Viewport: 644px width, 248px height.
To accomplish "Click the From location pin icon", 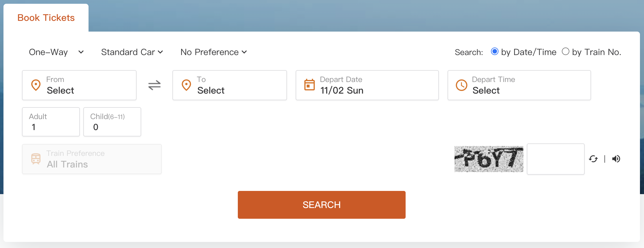I will click(36, 85).
